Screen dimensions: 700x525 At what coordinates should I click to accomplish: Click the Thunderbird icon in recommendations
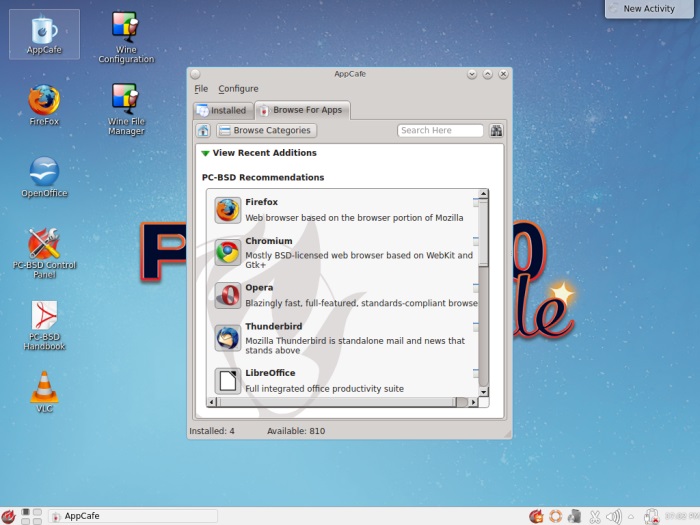pyautogui.click(x=228, y=338)
